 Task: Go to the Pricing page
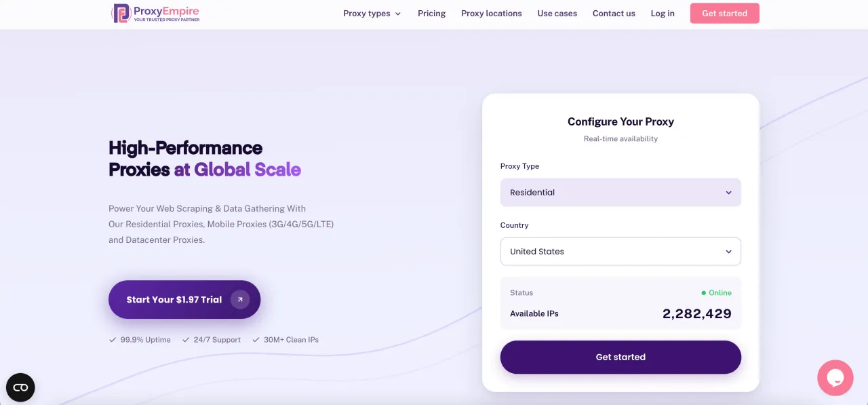[432, 14]
